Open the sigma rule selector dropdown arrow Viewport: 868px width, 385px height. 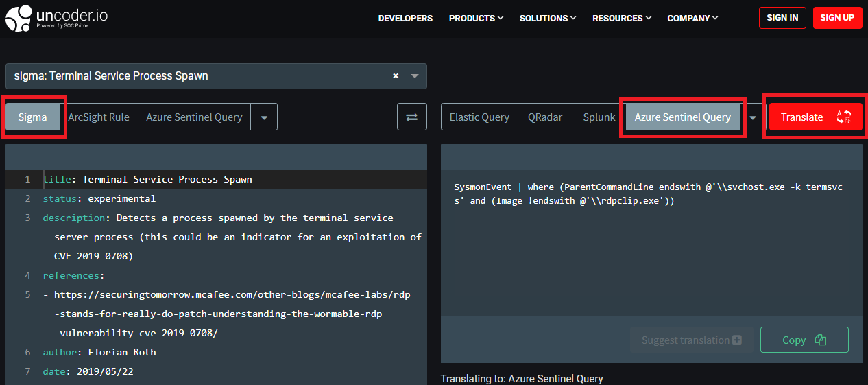tap(415, 76)
